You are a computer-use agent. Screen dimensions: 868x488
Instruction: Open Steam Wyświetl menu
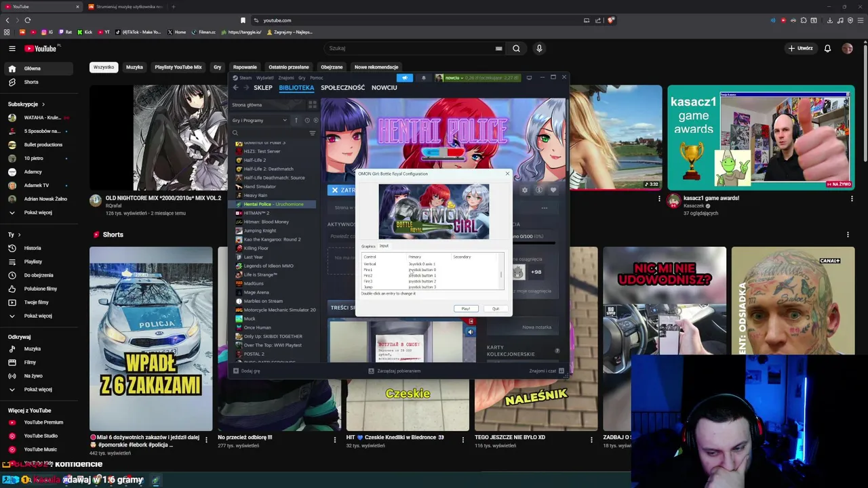[264, 78]
